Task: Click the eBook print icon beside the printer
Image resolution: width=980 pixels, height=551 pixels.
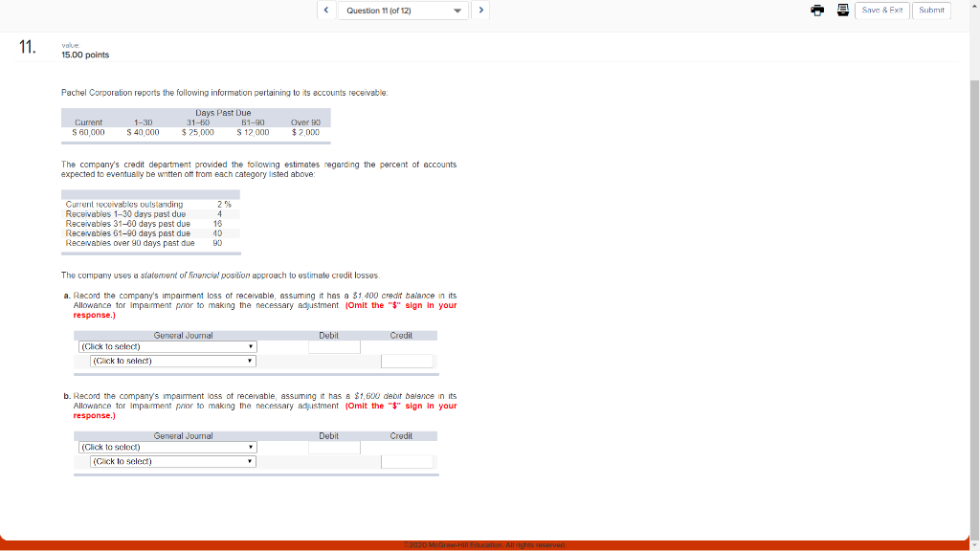Action: coord(843,10)
